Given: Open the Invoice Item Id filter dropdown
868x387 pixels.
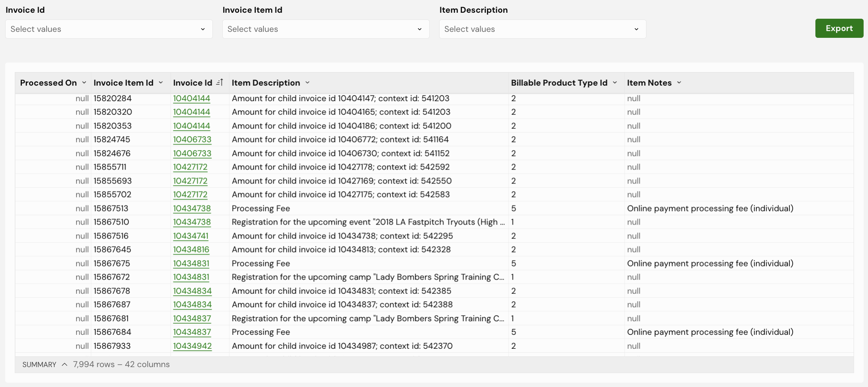Looking at the screenshot, I should click(326, 29).
